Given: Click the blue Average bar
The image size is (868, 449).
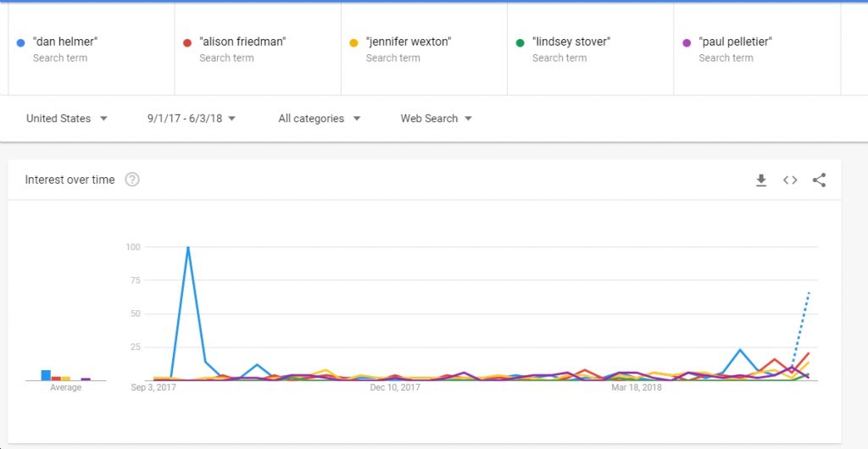Looking at the screenshot, I should pos(46,375).
